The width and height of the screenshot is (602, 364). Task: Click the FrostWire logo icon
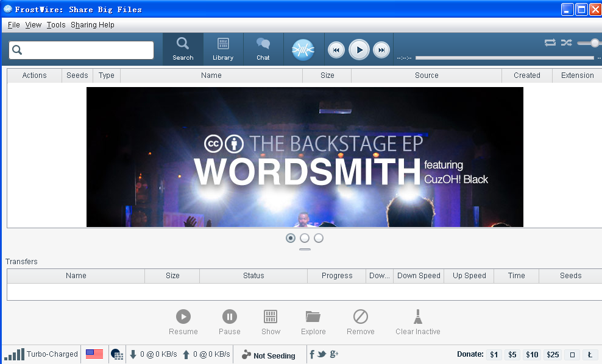coord(303,50)
